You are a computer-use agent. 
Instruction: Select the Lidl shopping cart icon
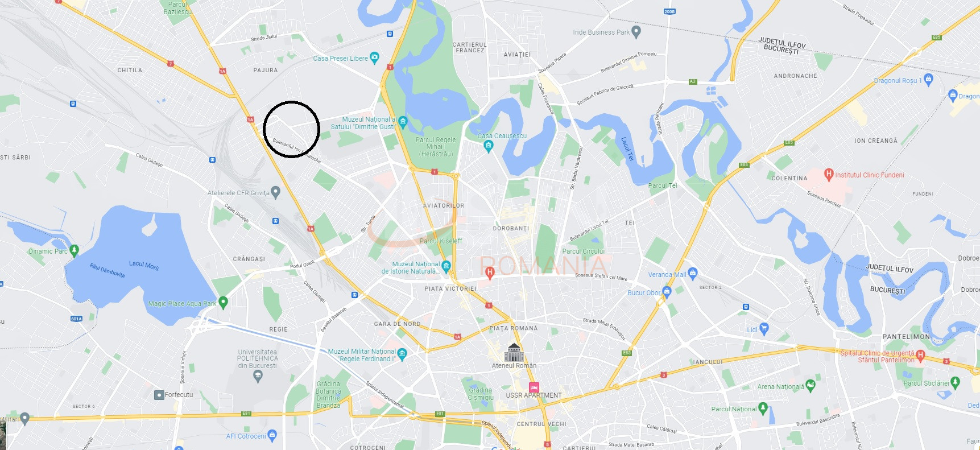tap(764, 328)
